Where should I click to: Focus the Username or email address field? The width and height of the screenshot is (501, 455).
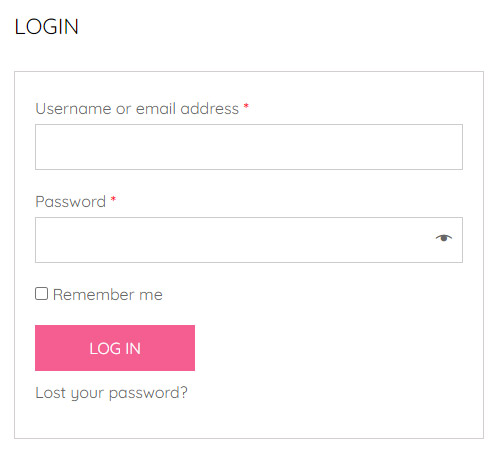pos(249,147)
